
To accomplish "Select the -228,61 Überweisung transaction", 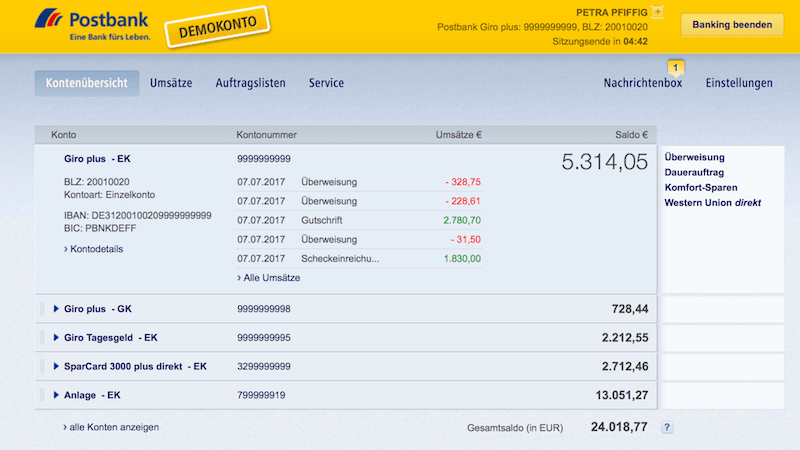I will 359,201.
